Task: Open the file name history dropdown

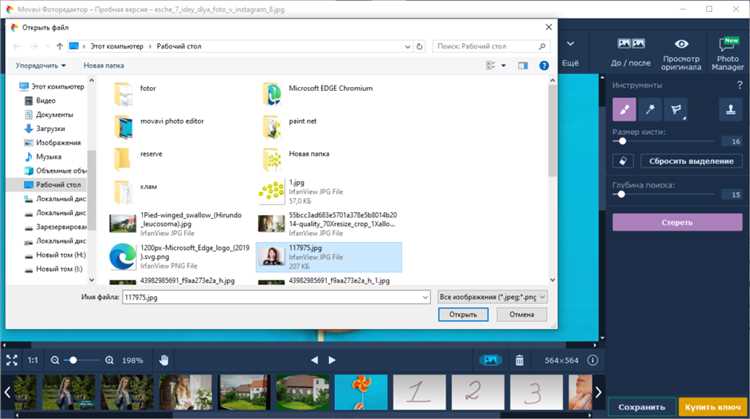Action: pos(423,297)
